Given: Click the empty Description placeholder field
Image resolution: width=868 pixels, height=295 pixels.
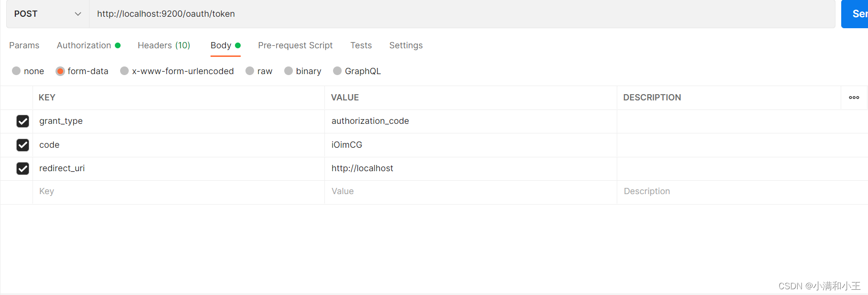Looking at the screenshot, I should [x=742, y=192].
